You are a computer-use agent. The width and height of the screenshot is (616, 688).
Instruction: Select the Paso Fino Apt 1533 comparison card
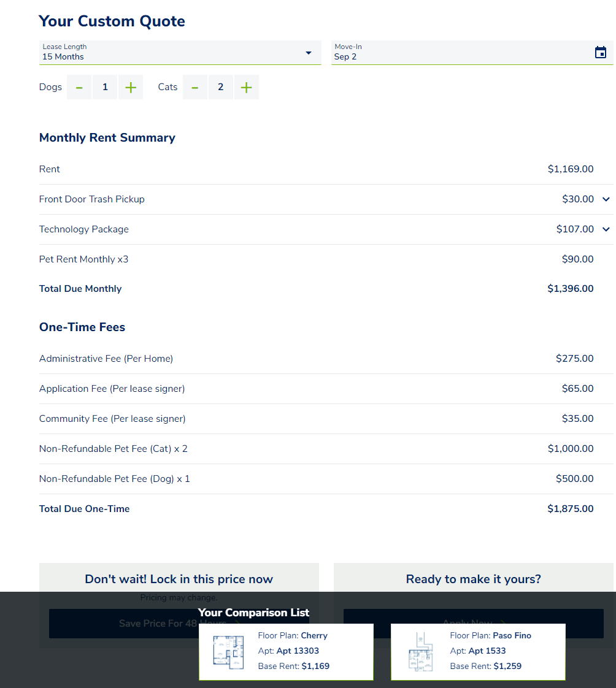tap(478, 652)
